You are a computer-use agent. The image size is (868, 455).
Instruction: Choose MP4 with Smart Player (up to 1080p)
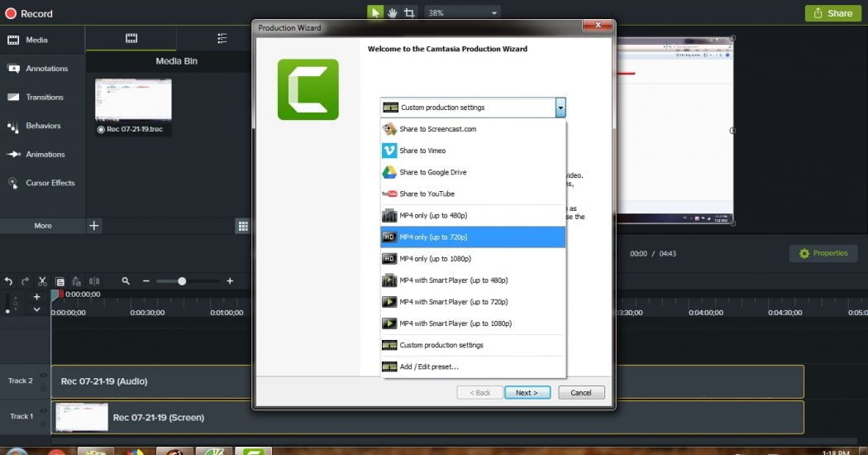pos(473,323)
